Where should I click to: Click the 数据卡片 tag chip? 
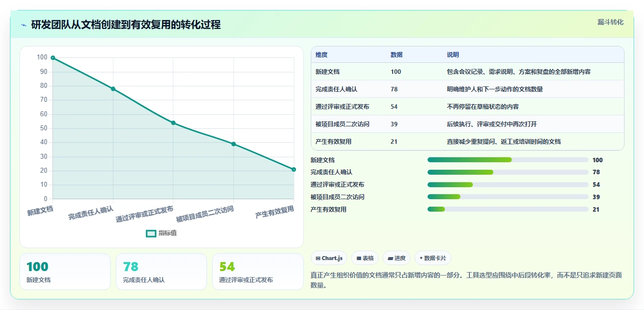433,258
